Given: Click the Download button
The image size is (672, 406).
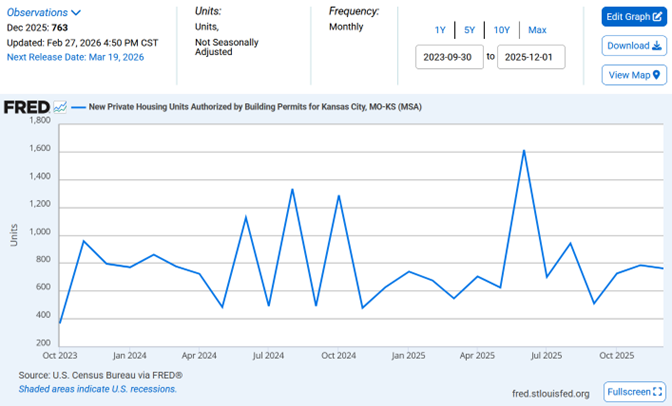Looking at the screenshot, I should (633, 46).
